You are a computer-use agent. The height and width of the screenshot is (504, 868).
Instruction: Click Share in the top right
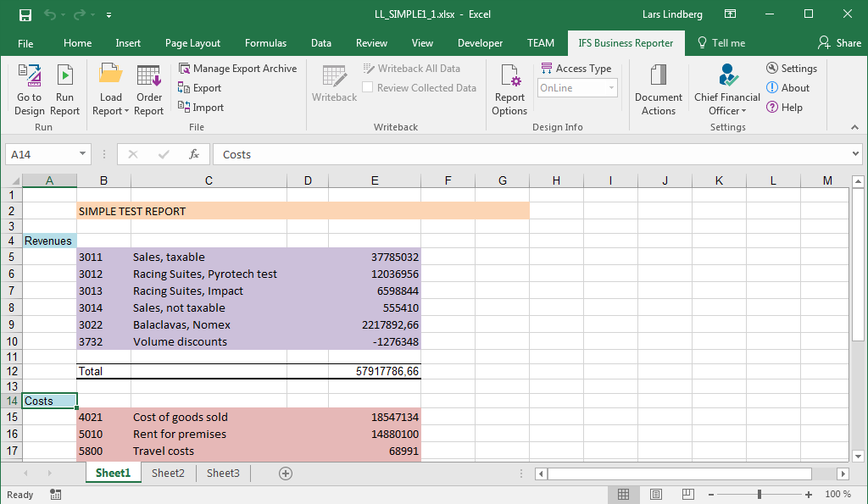pyautogui.click(x=839, y=43)
